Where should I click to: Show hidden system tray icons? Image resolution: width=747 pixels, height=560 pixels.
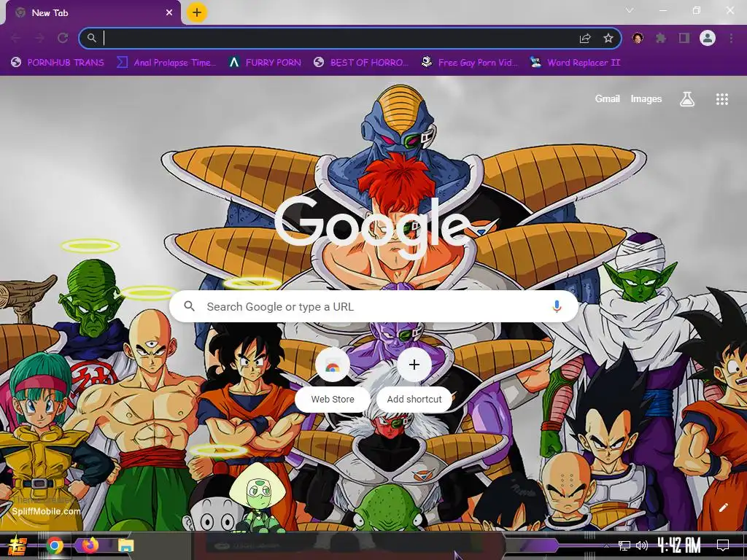click(x=606, y=545)
